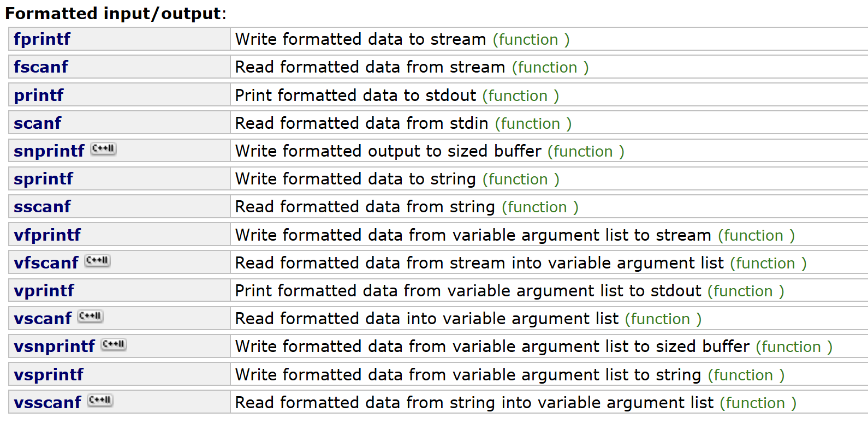Click the C++11 badge beside vsscanf
Viewport: 868px width, 424px height.
[100, 401]
